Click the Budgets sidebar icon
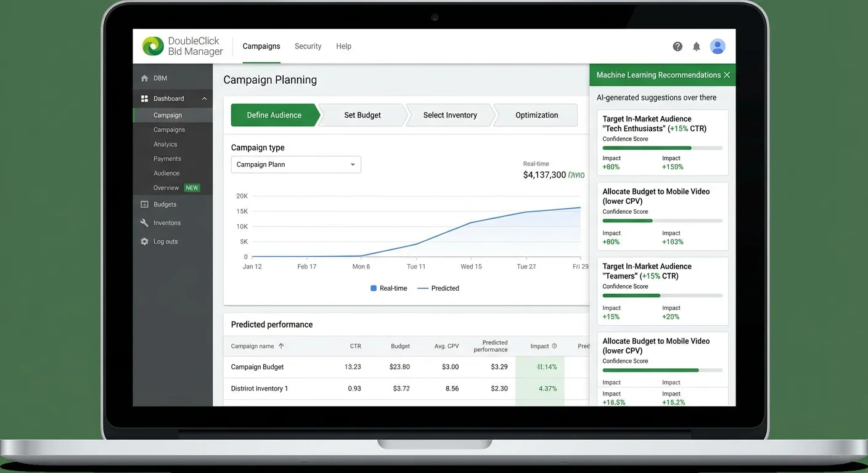Screen dimensions: 868x473 point(144,204)
